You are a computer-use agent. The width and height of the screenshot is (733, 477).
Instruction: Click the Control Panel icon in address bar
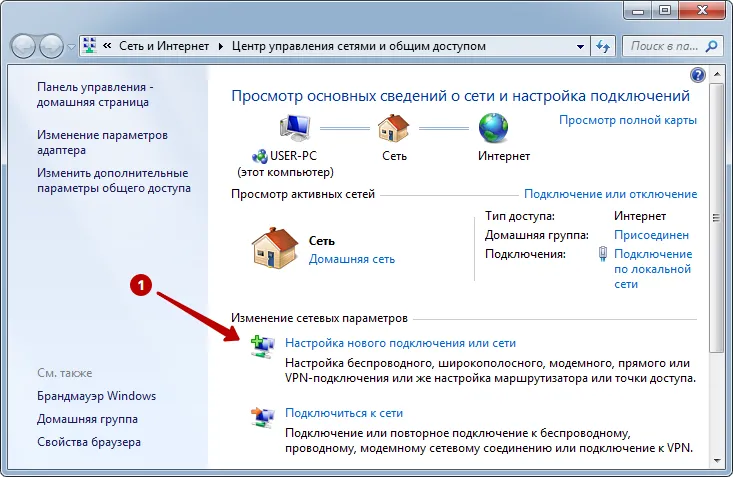click(x=89, y=45)
